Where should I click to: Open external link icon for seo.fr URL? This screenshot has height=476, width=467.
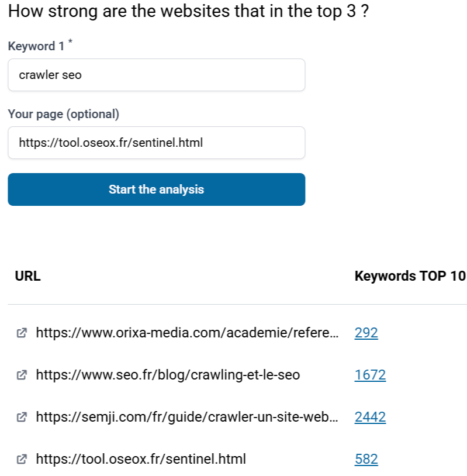[x=22, y=375]
